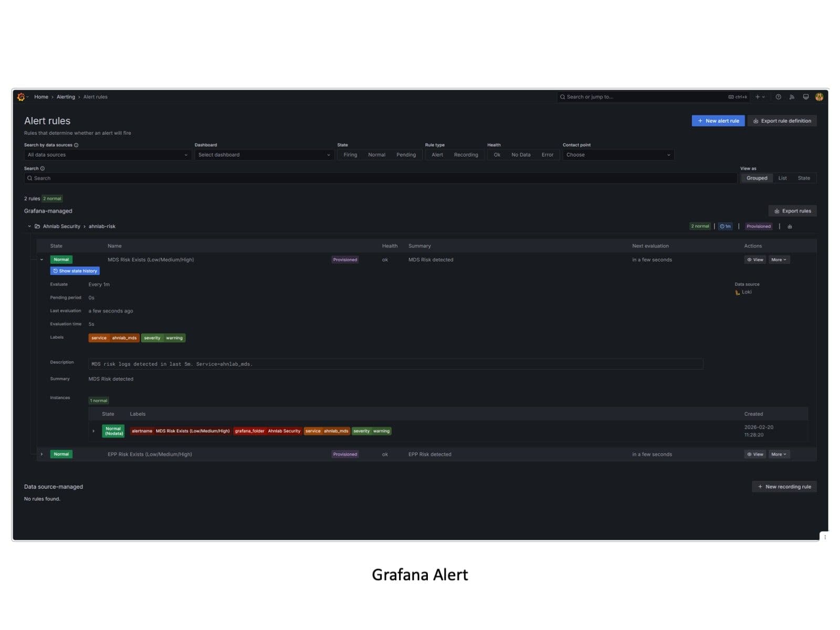Screen dimensions: 840x630
Task: Create a New alert rule
Action: [x=718, y=121]
